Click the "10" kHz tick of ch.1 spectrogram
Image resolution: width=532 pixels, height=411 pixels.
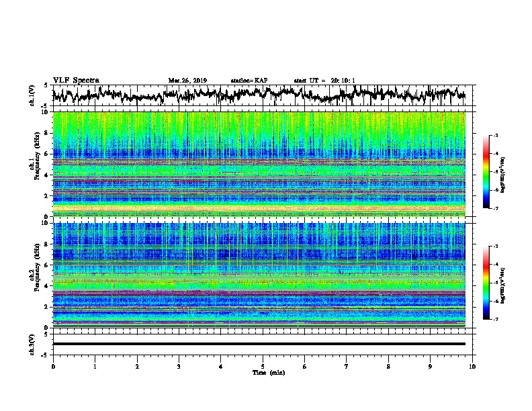pos(46,112)
